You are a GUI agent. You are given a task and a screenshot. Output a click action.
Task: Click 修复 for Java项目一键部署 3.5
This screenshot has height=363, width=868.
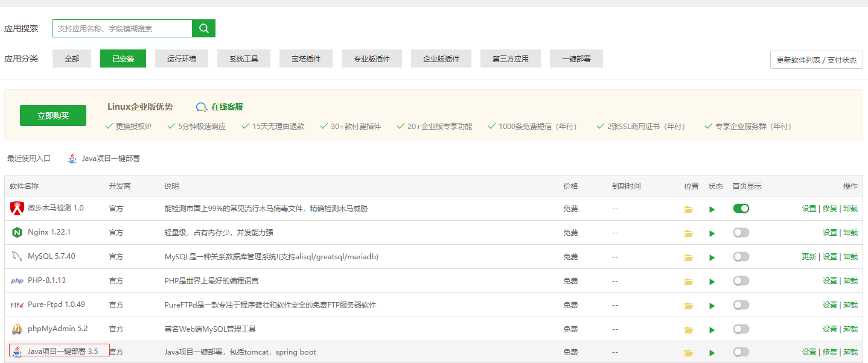[x=829, y=352]
